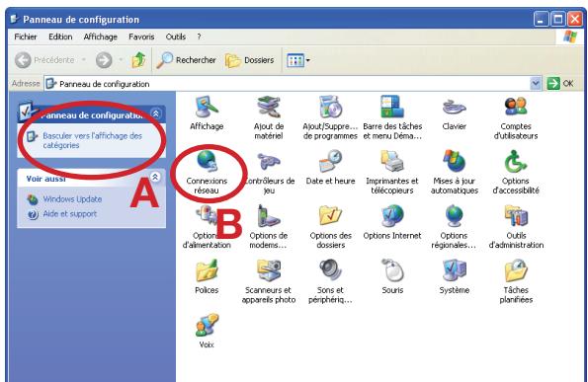
Task: Close the Panneau de configuration window
Action: pos(574,19)
